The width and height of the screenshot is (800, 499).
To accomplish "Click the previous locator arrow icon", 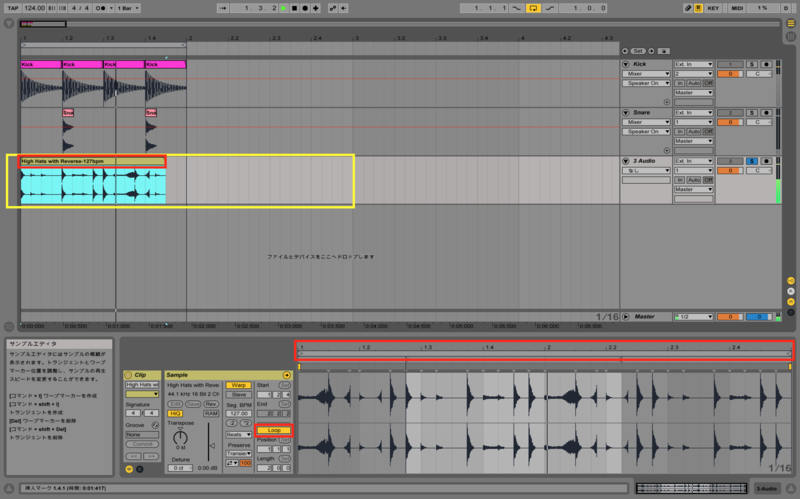I will click(x=625, y=51).
